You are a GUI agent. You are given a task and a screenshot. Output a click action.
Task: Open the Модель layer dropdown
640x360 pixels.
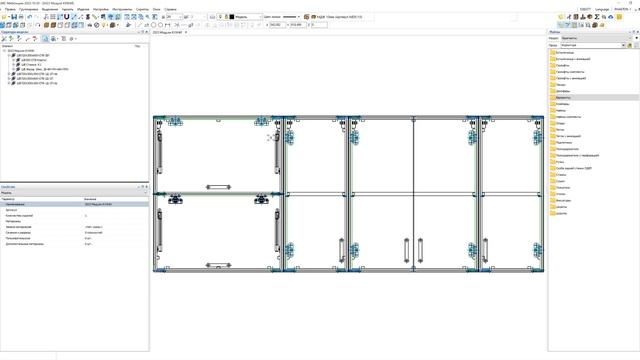248,17
